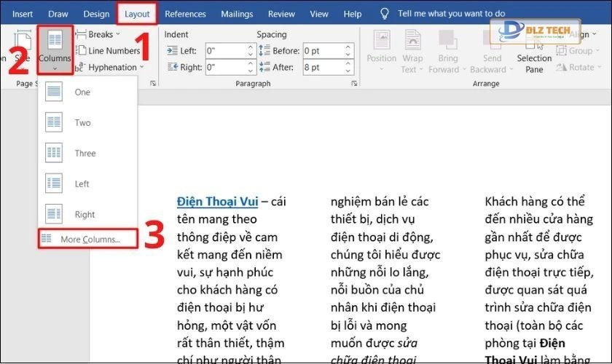Click the Spacing After icon
This screenshot has width=612, height=364.
click(264, 67)
